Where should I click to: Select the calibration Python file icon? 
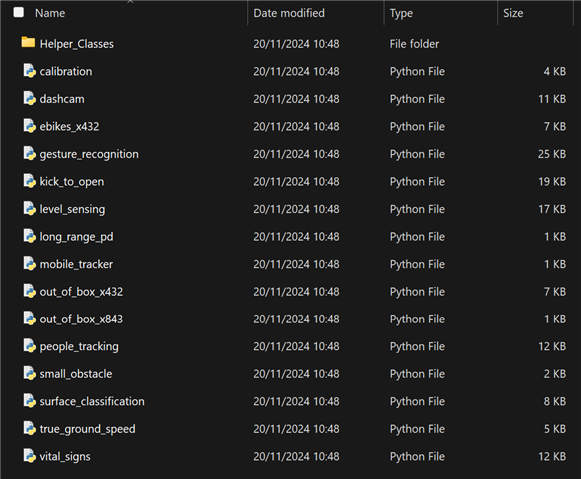[x=29, y=71]
